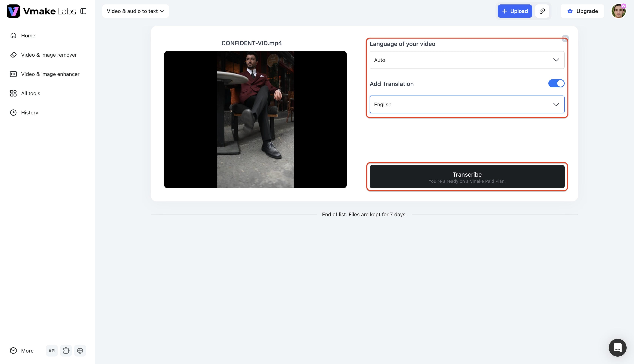Image resolution: width=634 pixels, height=364 pixels.
Task: Click the More cube icon
Action: coord(13,350)
